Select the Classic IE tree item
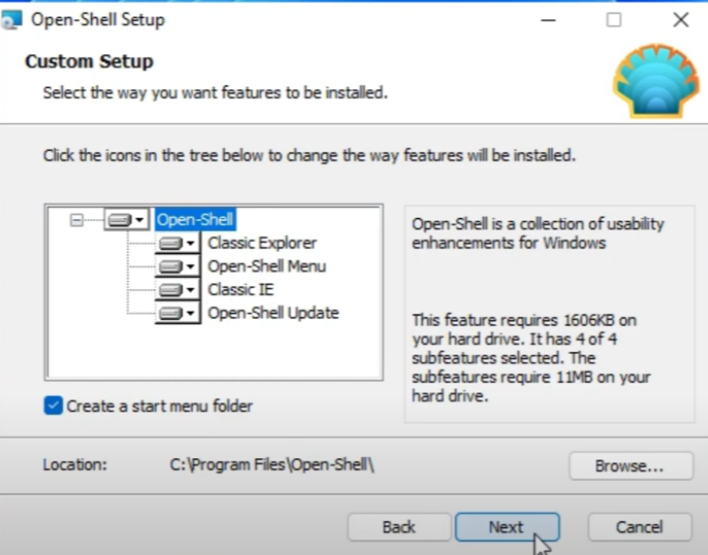The width and height of the screenshot is (708, 555). pos(241,289)
